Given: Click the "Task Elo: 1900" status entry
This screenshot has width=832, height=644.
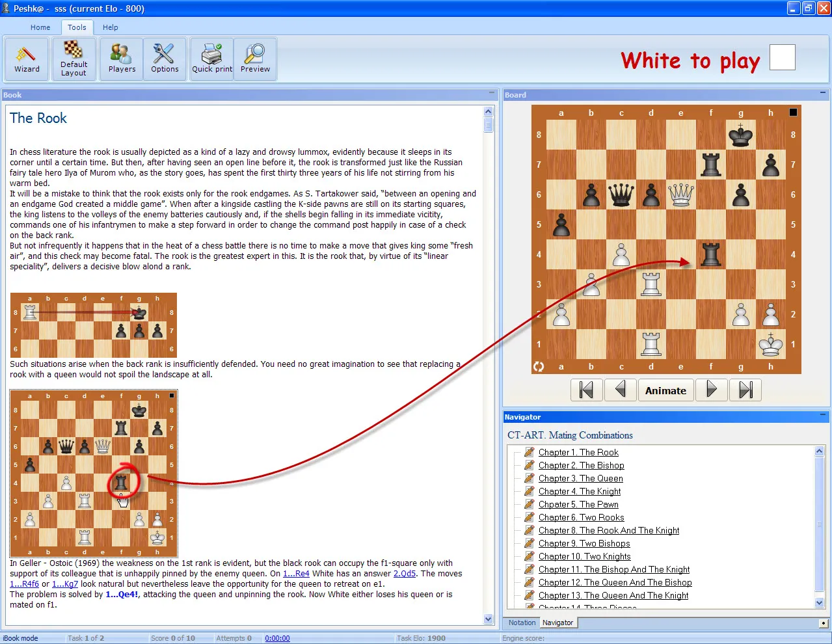Looking at the screenshot, I should pyautogui.click(x=422, y=638).
